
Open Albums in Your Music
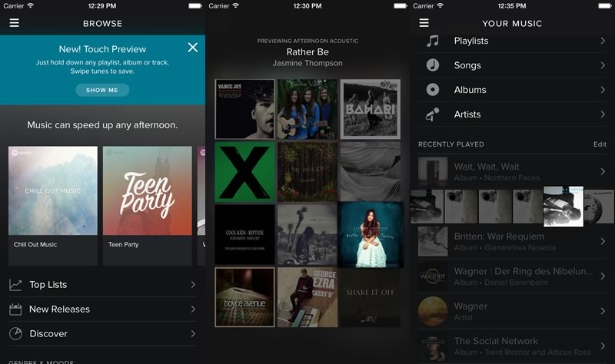(x=513, y=90)
